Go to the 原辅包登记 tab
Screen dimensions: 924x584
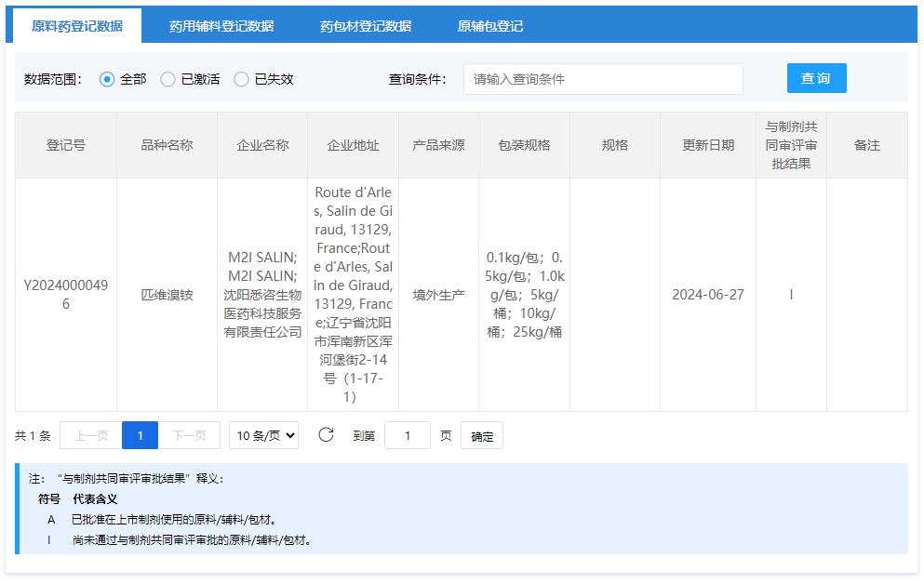point(490,26)
